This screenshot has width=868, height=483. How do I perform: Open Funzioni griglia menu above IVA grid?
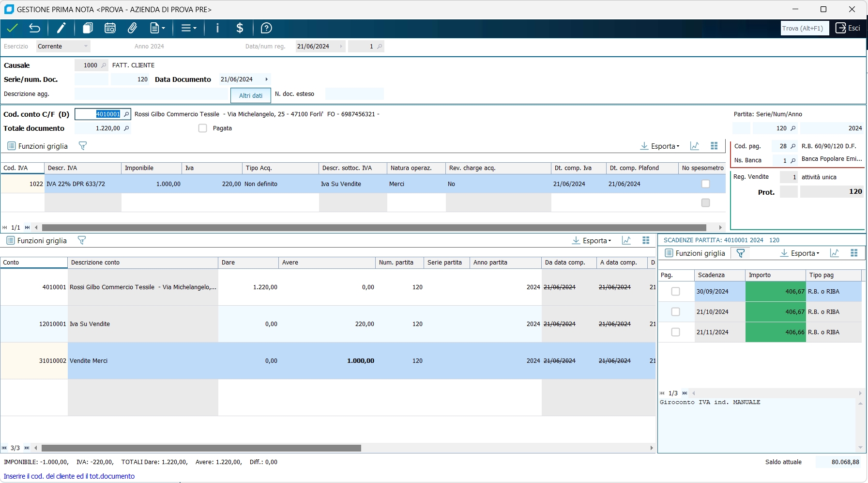[38, 146]
